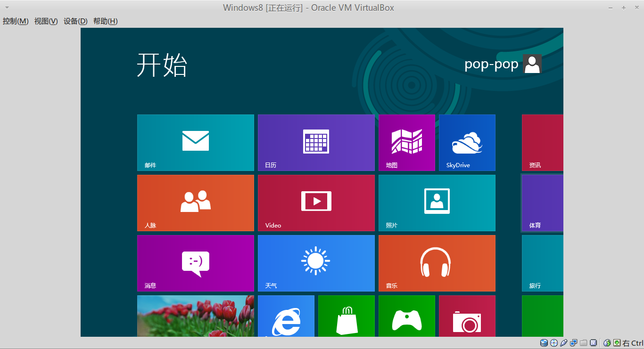
Task: Launch the Video tile
Action: (x=316, y=203)
